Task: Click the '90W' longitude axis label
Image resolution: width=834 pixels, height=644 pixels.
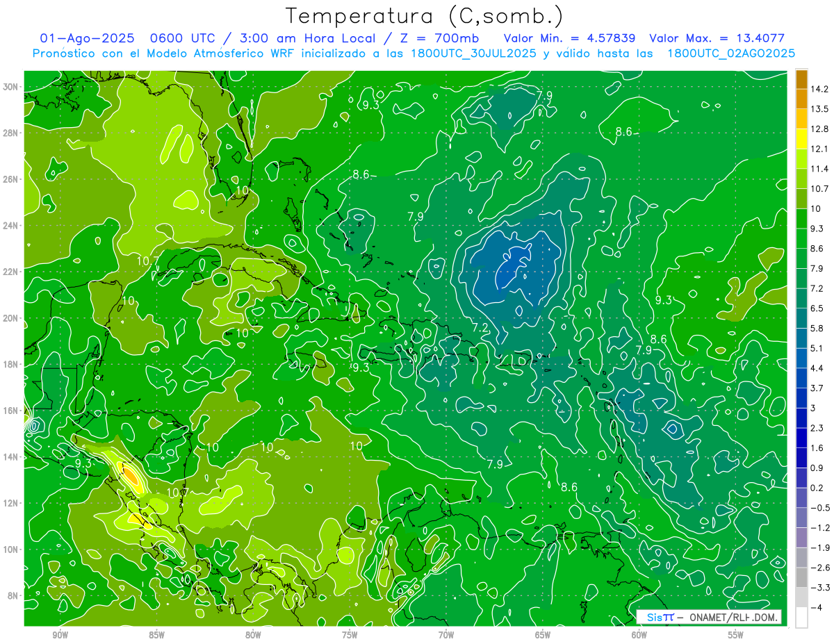Action: click(x=60, y=635)
